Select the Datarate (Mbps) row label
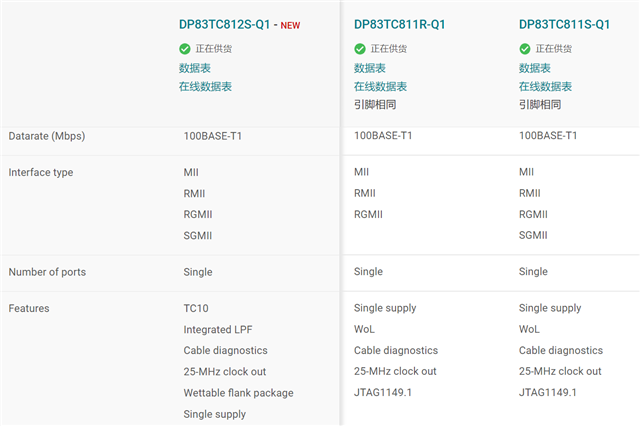640x426 pixels. point(46,136)
